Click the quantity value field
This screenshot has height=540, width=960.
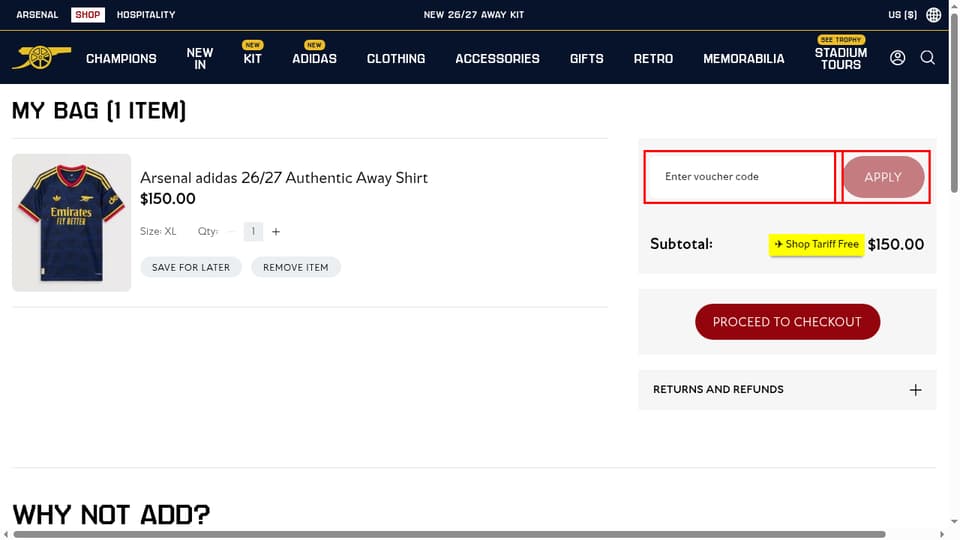[253, 231]
